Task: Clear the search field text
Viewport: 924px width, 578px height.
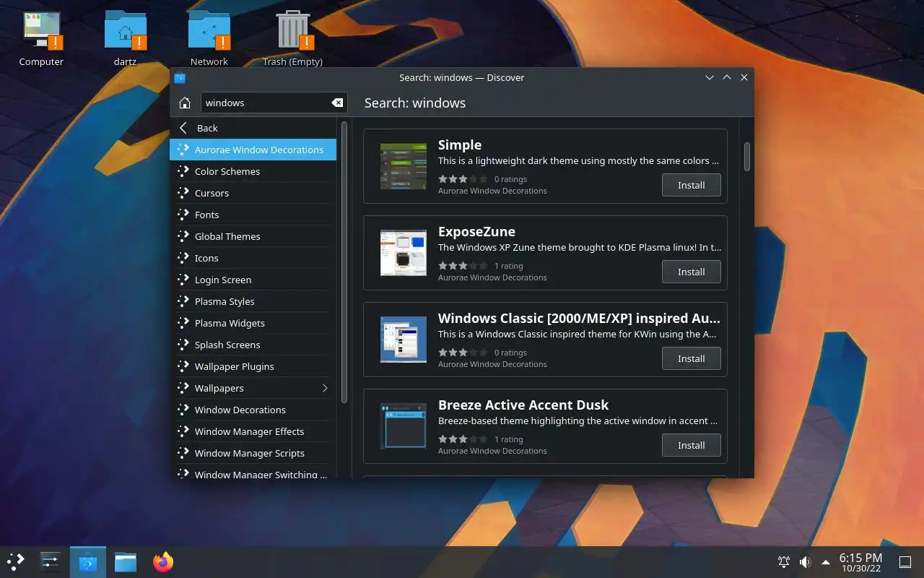Action: coord(337,103)
